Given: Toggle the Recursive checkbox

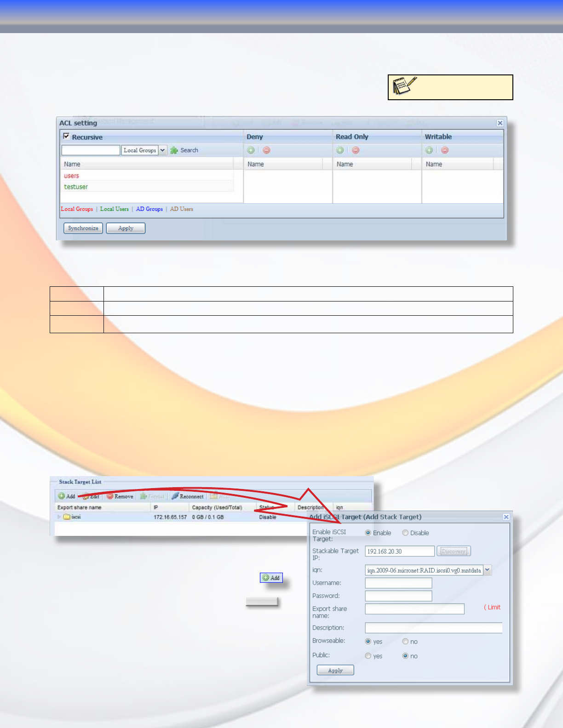Looking at the screenshot, I should [x=66, y=136].
